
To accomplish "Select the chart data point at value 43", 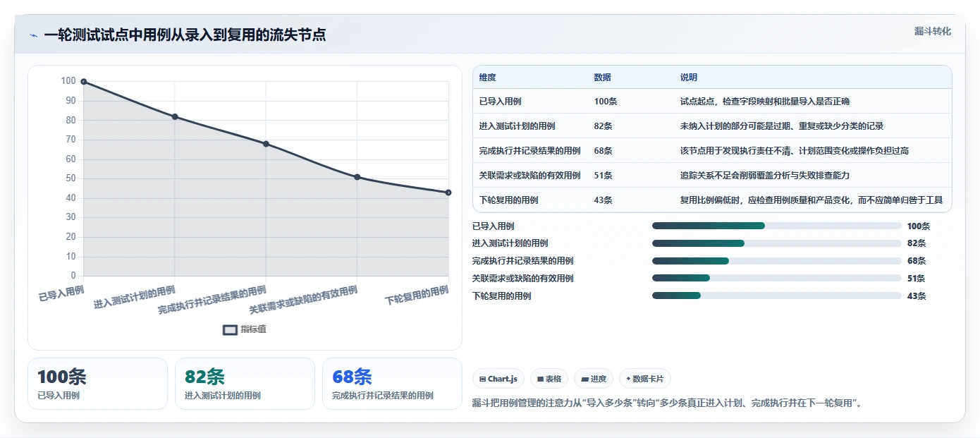I will (448, 193).
